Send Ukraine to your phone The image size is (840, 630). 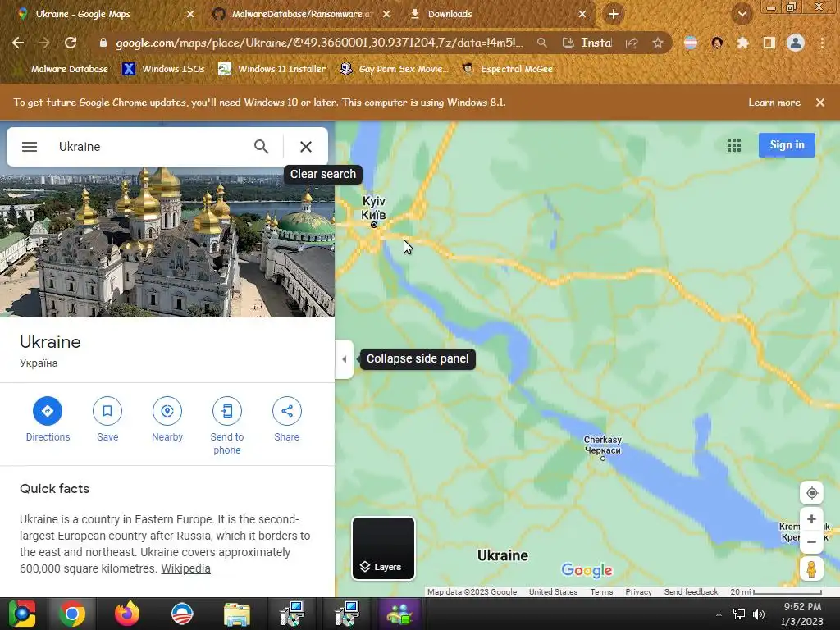227,427
